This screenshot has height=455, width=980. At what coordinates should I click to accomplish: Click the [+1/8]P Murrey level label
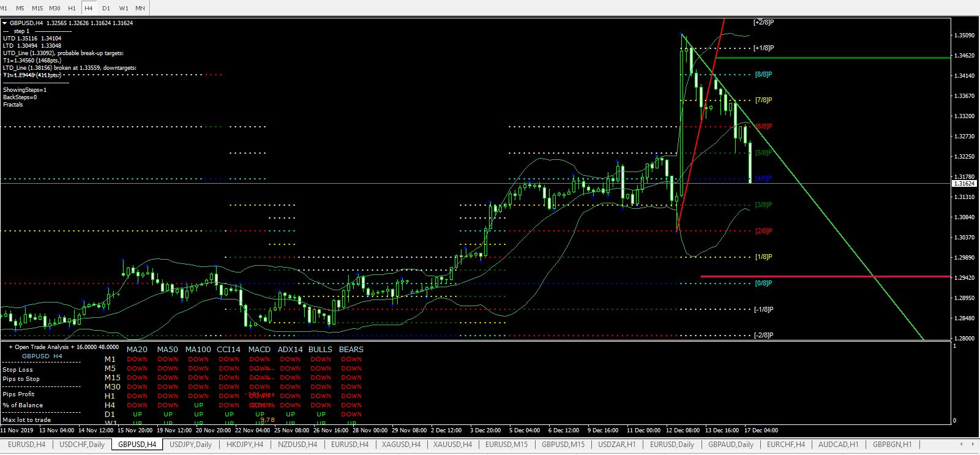(763, 48)
